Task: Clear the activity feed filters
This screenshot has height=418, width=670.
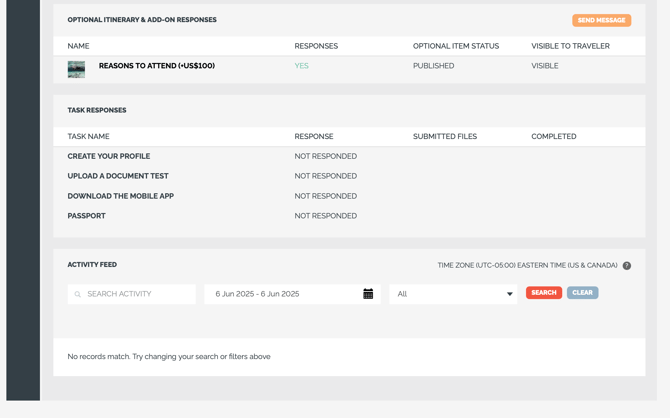Action: (582, 293)
